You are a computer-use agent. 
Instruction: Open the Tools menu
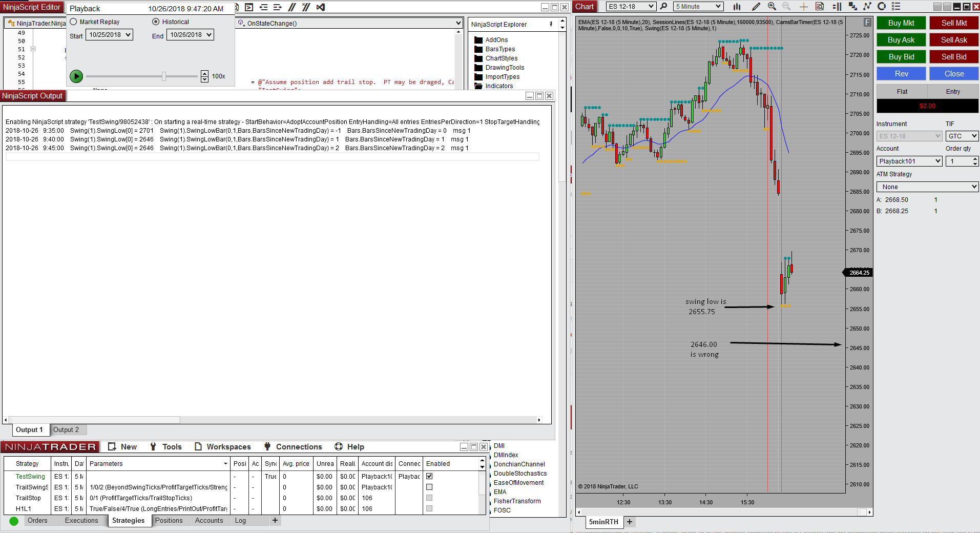click(x=166, y=447)
